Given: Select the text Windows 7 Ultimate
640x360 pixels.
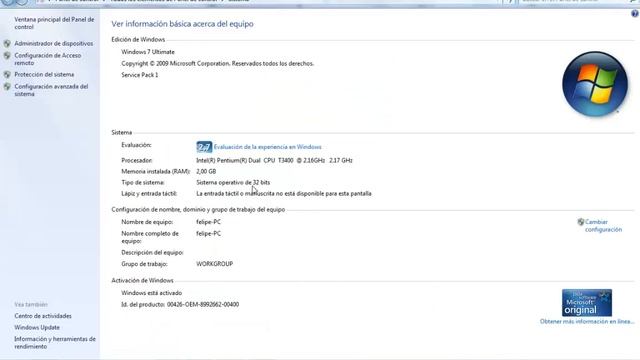Looking at the screenshot, I should click(148, 52).
